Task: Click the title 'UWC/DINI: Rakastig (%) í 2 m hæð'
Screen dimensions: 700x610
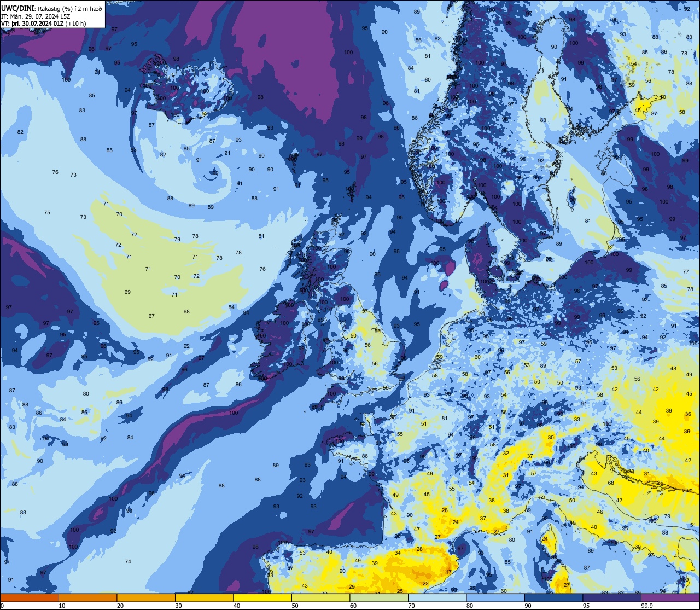Action: coord(51,8)
